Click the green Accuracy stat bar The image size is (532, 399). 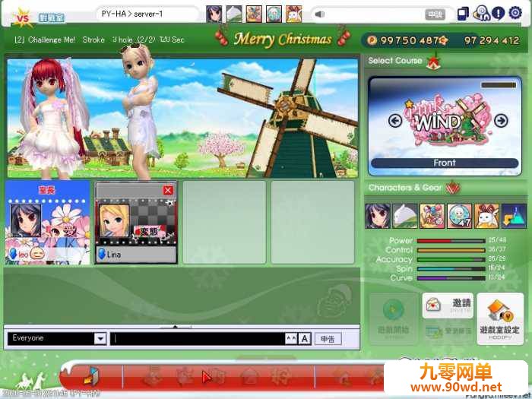[x=451, y=260]
